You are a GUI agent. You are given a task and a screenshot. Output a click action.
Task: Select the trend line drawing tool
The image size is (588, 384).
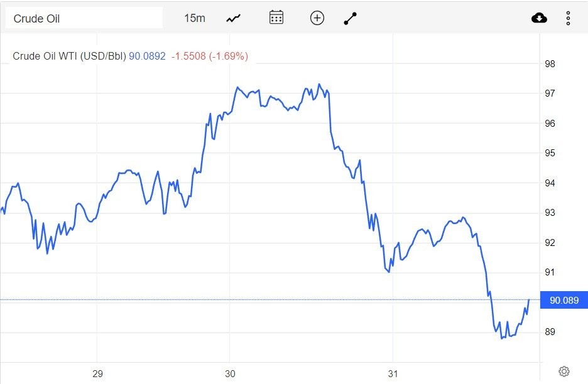(351, 19)
